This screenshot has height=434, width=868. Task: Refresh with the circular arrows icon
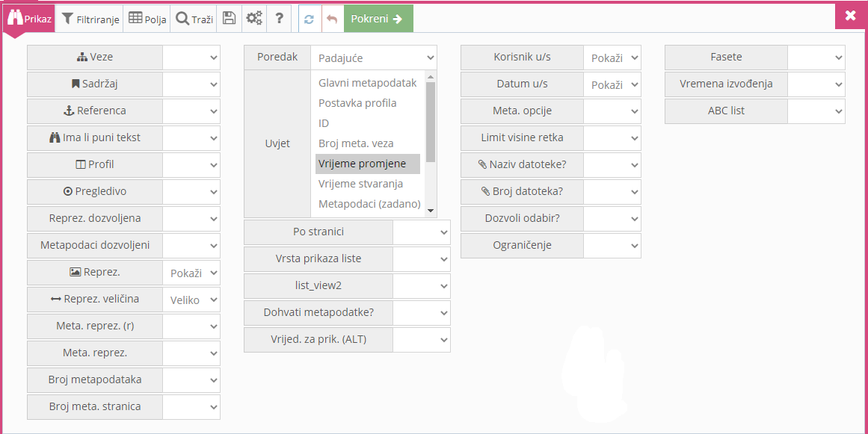309,19
